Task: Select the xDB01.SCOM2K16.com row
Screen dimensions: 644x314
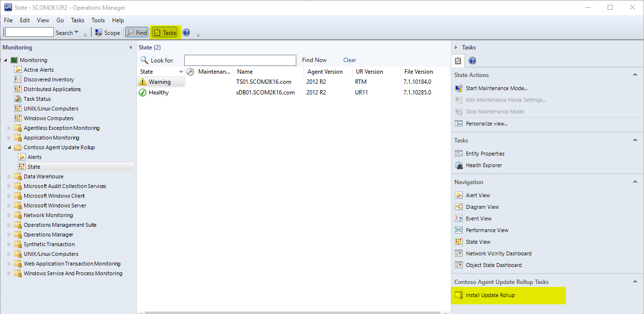Action: pos(293,93)
